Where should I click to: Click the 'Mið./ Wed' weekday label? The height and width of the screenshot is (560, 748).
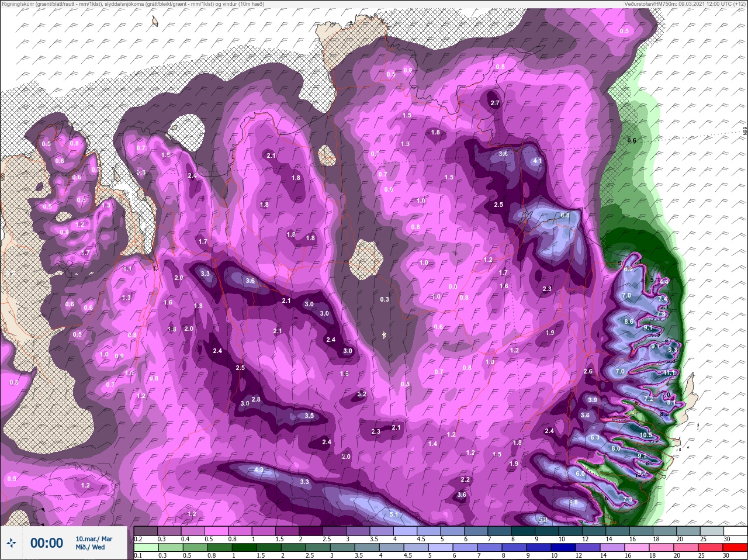(x=91, y=547)
